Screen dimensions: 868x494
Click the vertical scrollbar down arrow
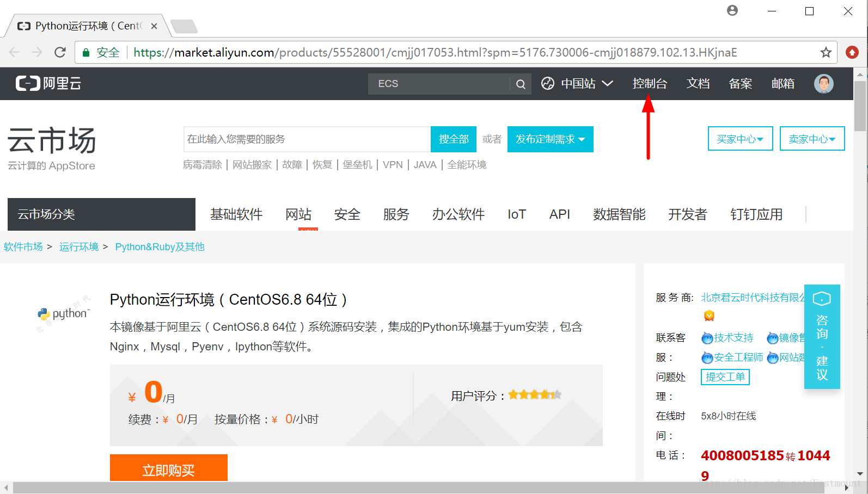coord(860,474)
